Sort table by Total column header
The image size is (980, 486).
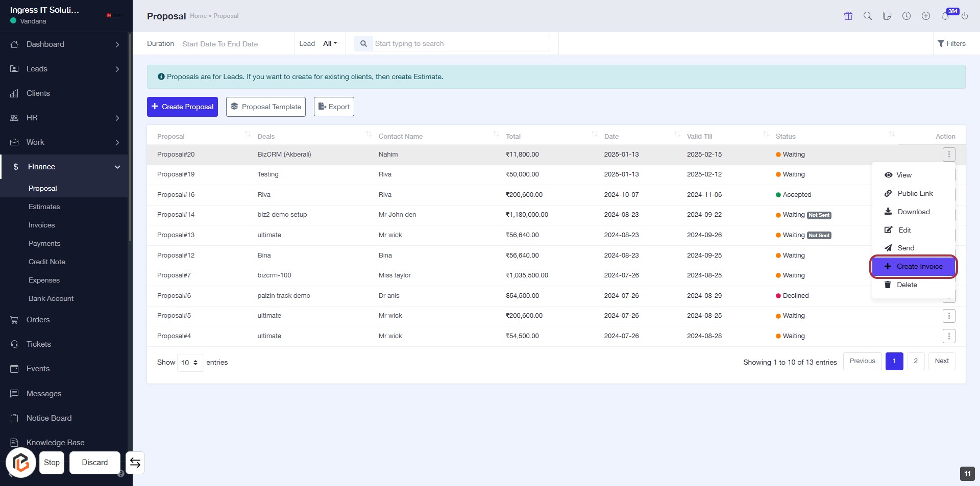tap(513, 136)
